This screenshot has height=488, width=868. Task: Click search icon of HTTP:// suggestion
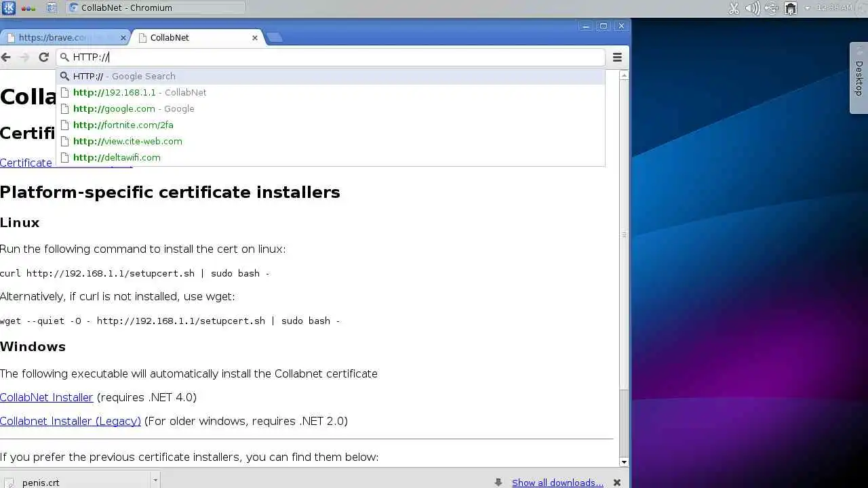click(x=65, y=76)
